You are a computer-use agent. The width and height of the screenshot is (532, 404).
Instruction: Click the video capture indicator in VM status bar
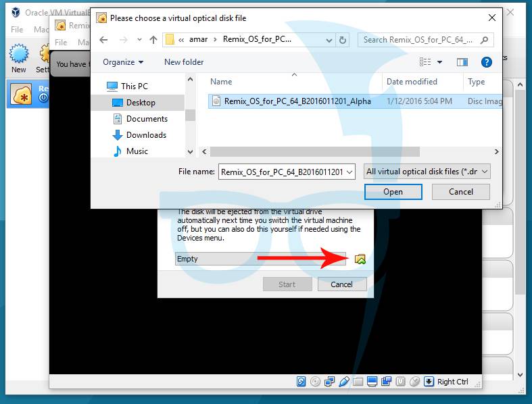tap(386, 382)
